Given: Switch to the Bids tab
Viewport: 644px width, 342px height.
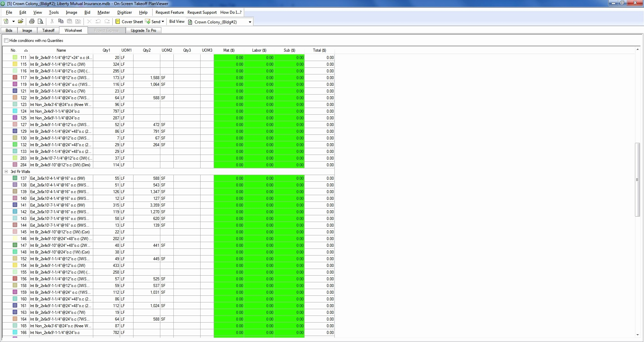Looking at the screenshot, I should 9,31.
